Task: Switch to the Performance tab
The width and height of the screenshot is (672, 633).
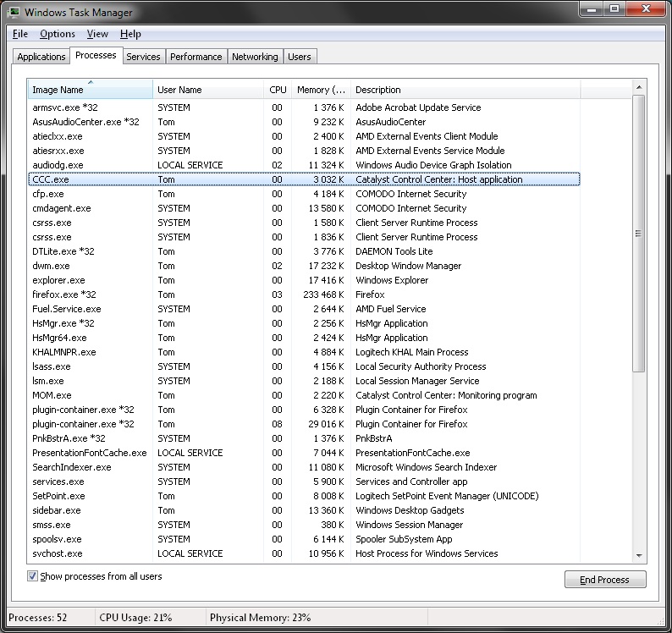Action: point(196,57)
